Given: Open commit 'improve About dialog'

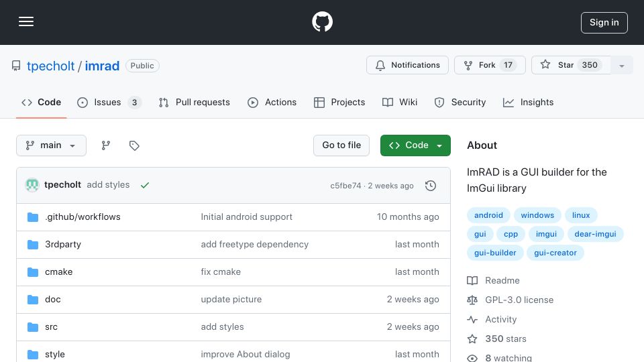Looking at the screenshot, I should click(x=246, y=354).
